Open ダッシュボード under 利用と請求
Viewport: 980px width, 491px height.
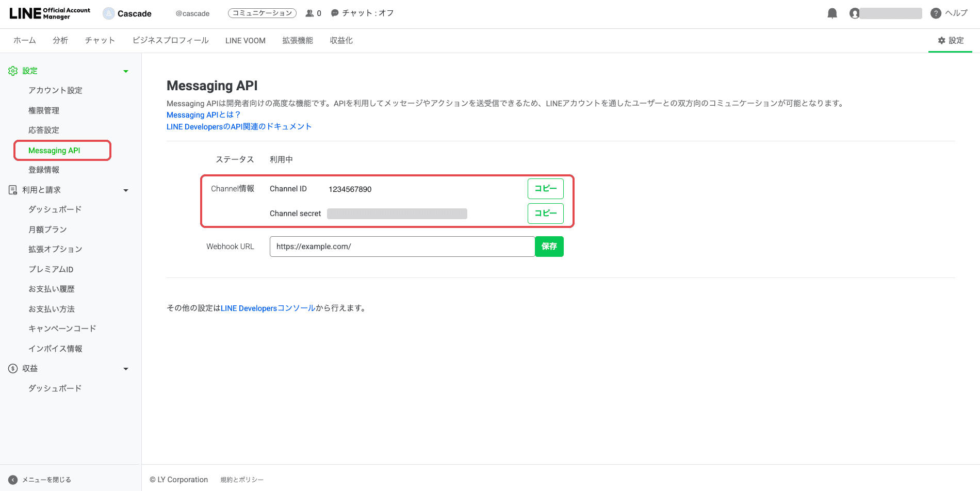[x=55, y=209]
